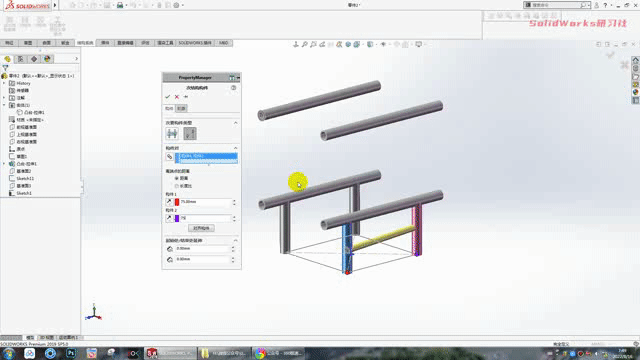The image size is (640, 360).
Task: Click the Member 1 distance field showing 75.00mm
Action: [x=206, y=202]
